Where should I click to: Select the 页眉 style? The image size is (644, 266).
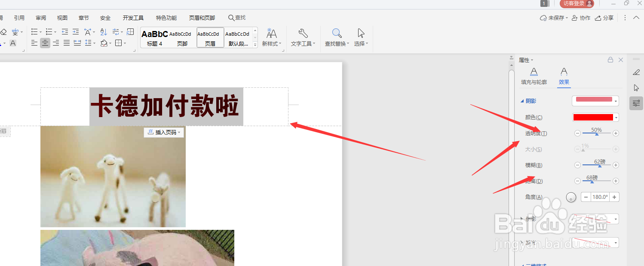point(210,37)
